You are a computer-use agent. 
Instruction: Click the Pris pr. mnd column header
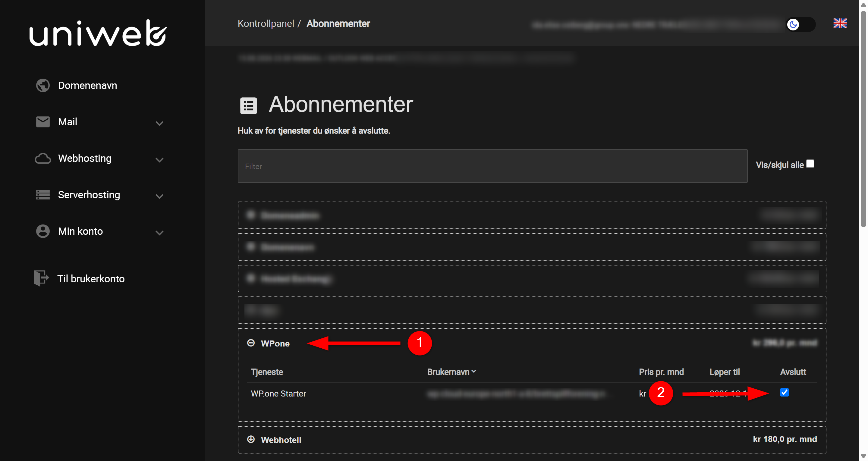click(x=661, y=372)
